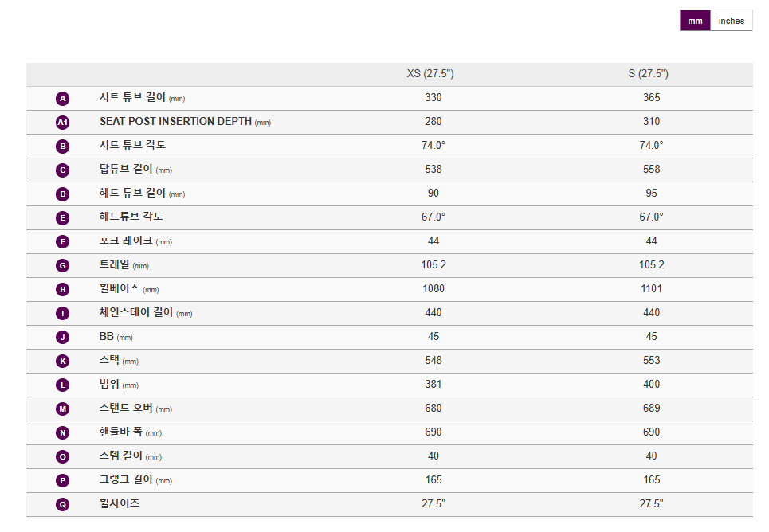Click the 400 reach value for S

[651, 385]
